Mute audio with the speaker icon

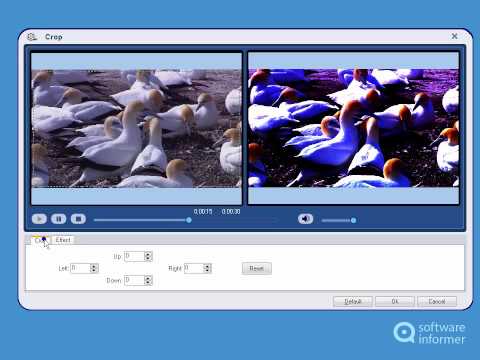[305, 219]
